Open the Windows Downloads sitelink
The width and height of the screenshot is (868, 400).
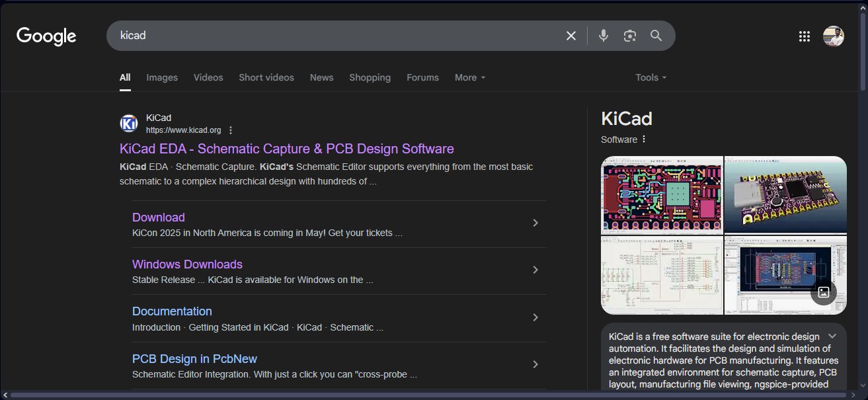(187, 264)
